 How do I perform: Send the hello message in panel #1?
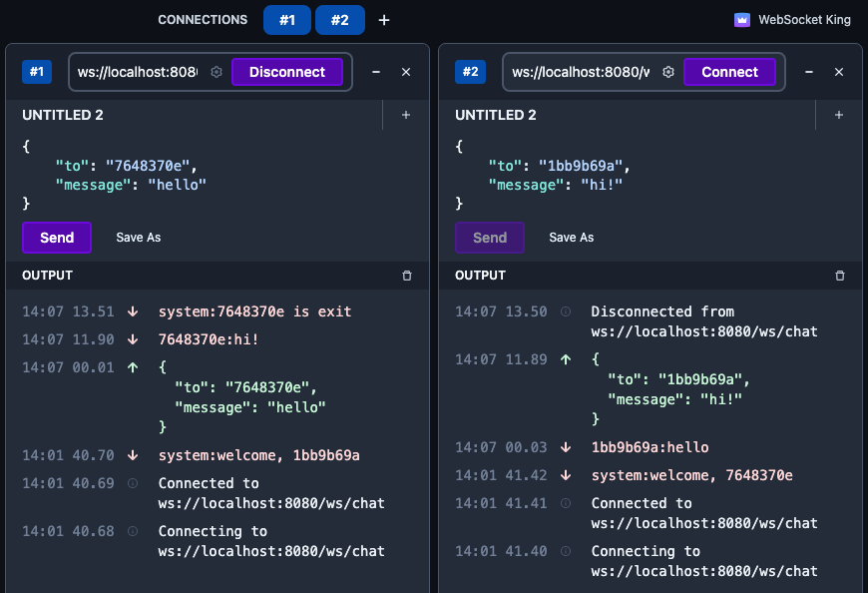57,238
